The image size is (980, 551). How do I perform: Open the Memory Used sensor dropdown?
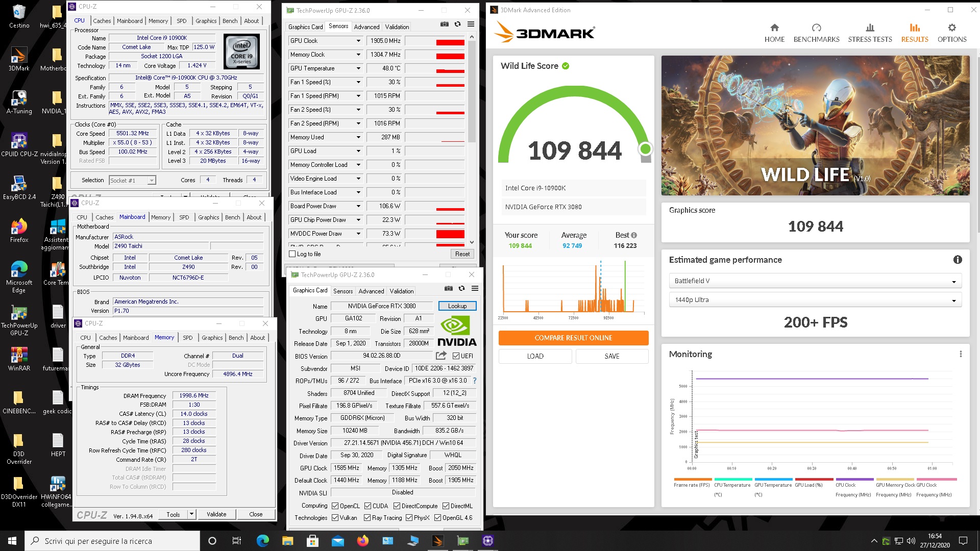[358, 137]
